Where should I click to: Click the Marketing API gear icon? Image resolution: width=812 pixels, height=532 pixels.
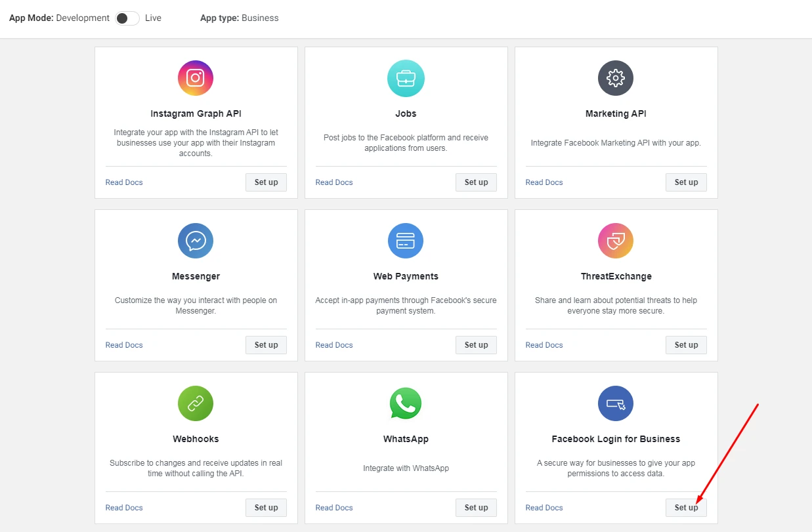coord(616,78)
